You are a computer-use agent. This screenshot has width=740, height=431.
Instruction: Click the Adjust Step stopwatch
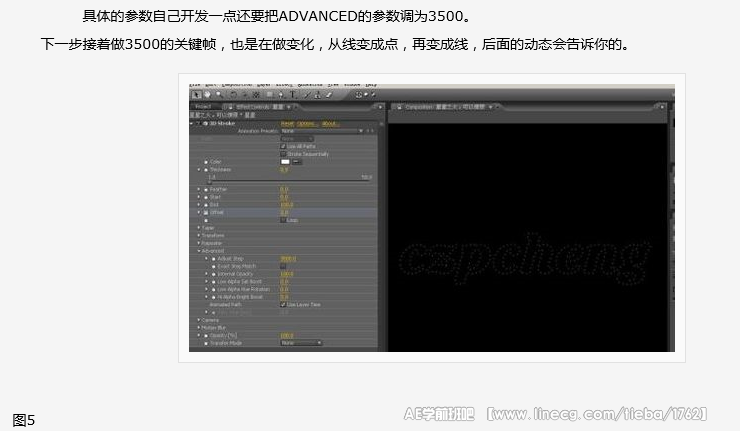point(213,259)
